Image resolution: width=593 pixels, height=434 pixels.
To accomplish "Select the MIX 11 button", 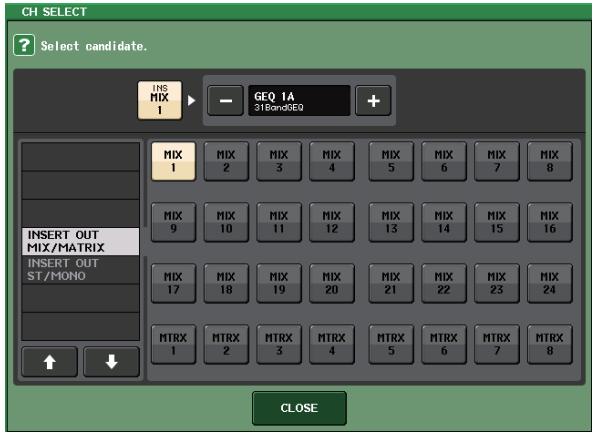I will click(x=279, y=222).
